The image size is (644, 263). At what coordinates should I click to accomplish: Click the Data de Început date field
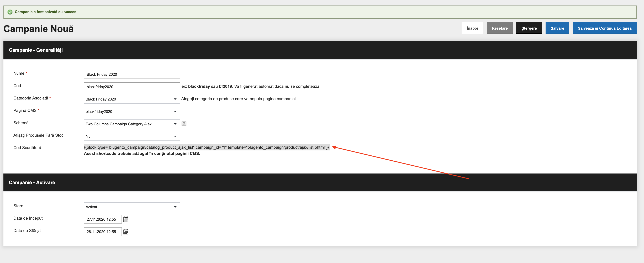pyautogui.click(x=103, y=219)
